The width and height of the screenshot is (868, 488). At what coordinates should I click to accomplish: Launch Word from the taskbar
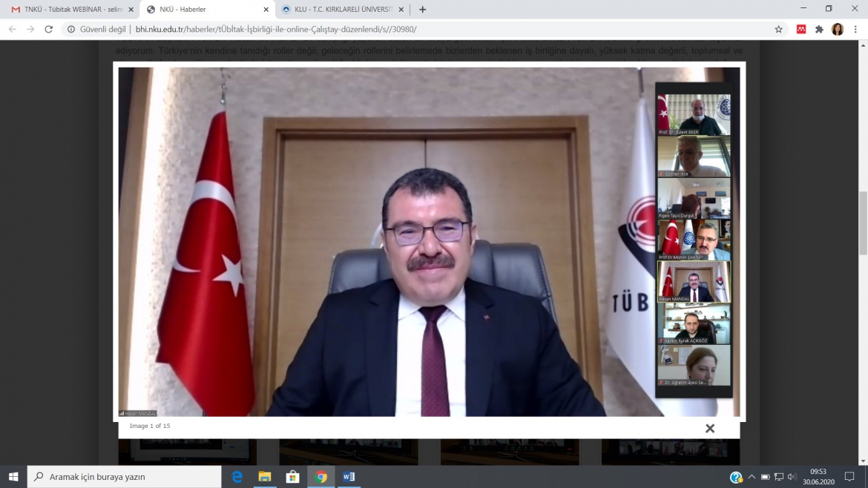tap(349, 477)
